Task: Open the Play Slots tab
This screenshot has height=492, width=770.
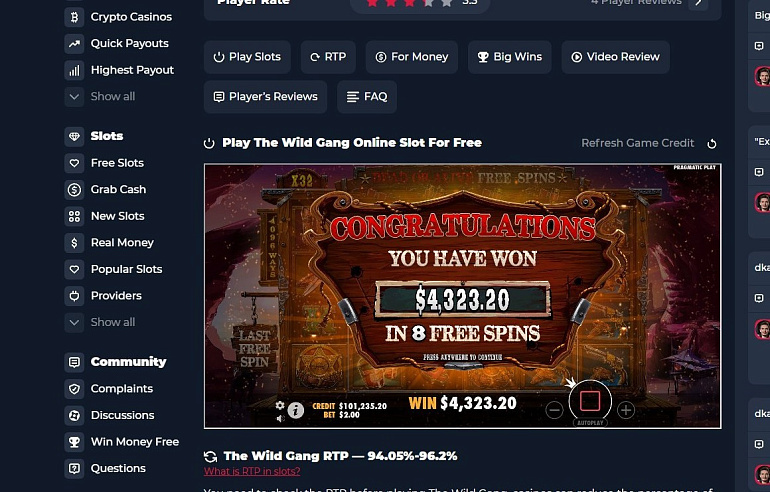Action: click(247, 57)
